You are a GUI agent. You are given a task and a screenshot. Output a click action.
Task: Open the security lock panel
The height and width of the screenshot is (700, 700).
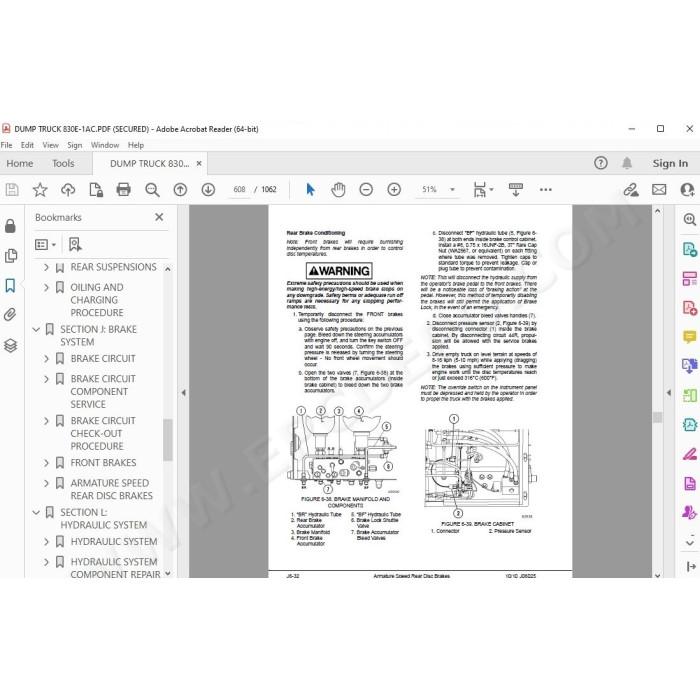pos(10,226)
